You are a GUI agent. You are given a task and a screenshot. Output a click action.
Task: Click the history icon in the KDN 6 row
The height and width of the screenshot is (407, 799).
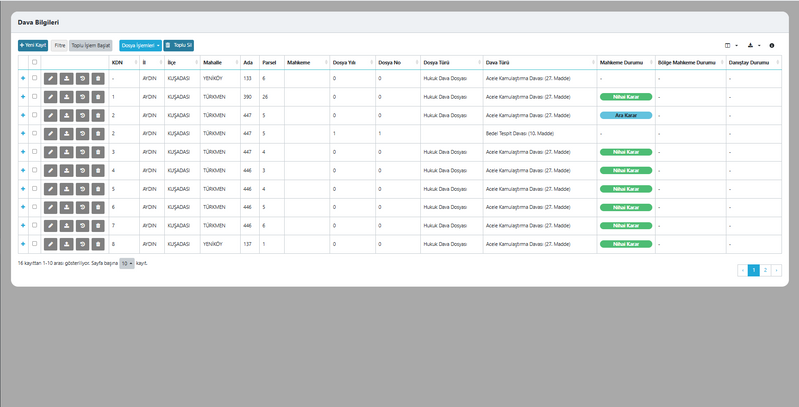coord(82,207)
